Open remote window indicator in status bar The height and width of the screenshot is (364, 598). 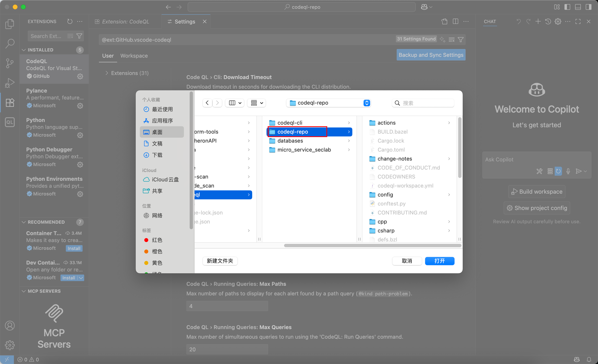click(x=7, y=359)
